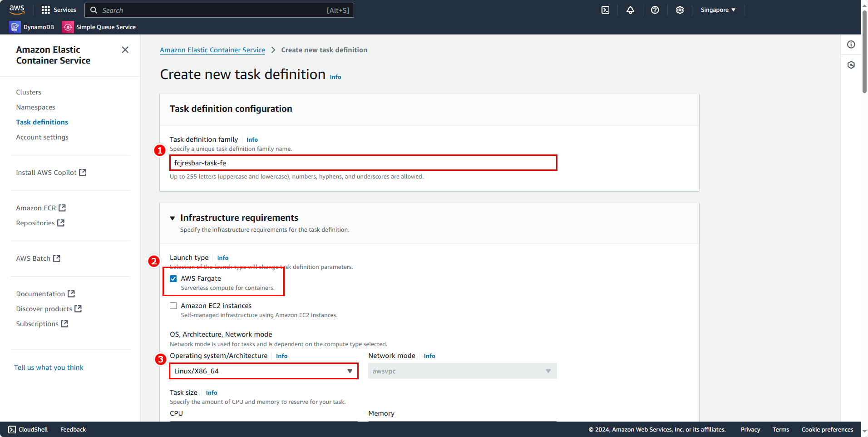Viewport: 868px width, 437px height.
Task: Uncheck the AWS Fargate launch type
Action: click(173, 278)
